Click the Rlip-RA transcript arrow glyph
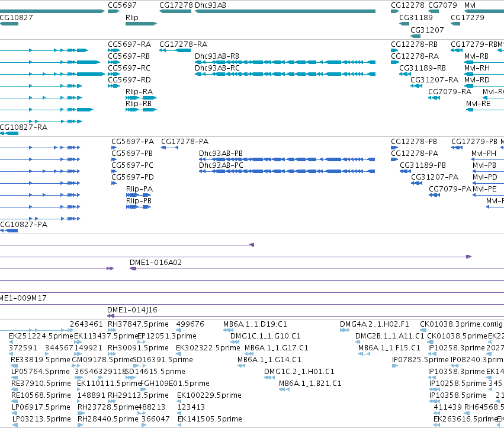 141,97
